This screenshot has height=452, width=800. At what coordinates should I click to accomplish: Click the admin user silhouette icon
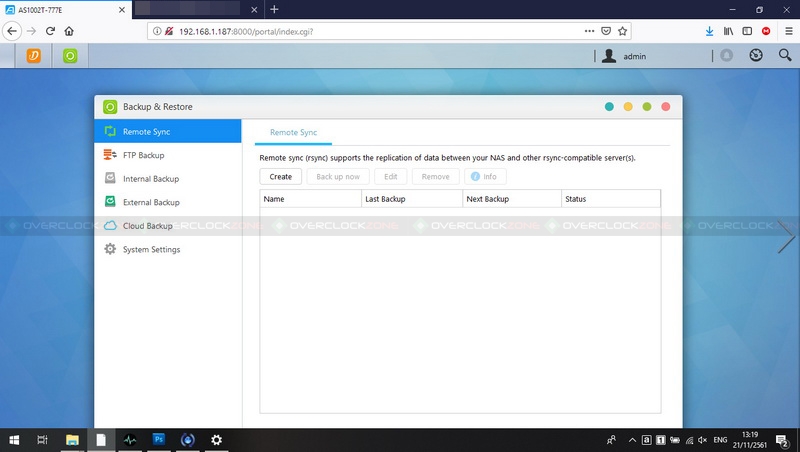click(609, 56)
